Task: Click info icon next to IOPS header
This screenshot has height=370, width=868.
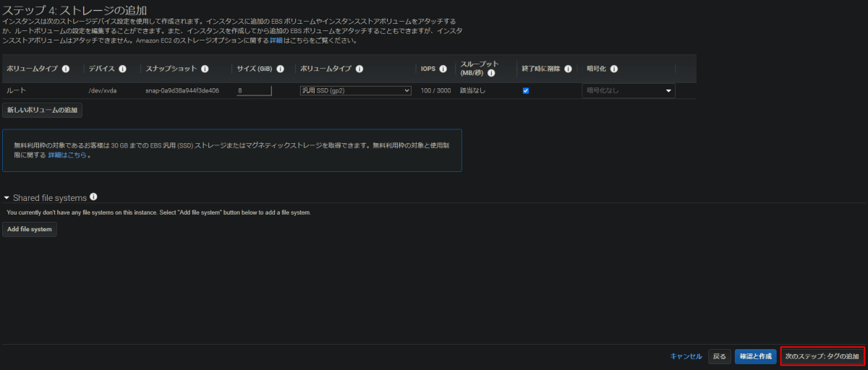Action: (x=443, y=69)
